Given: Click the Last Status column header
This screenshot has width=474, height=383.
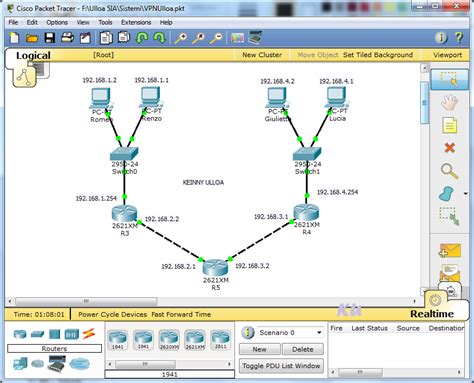Looking at the screenshot, I should point(369,328).
